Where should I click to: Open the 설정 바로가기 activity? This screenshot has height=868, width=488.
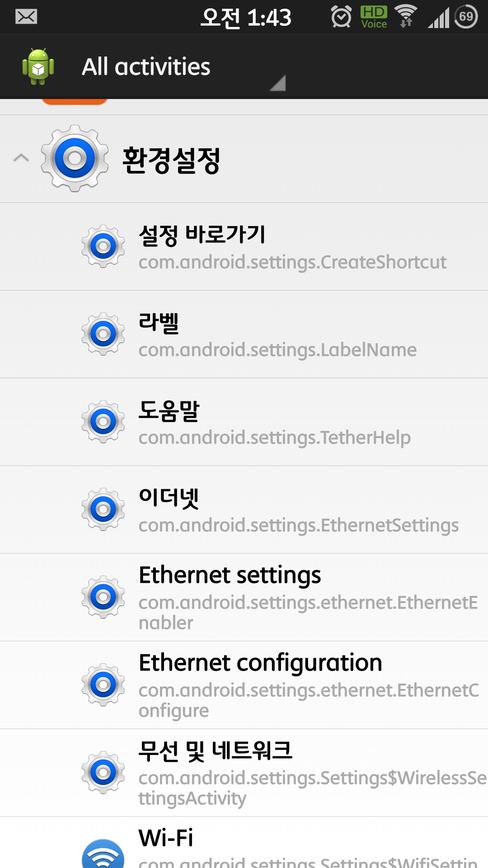tap(292, 247)
